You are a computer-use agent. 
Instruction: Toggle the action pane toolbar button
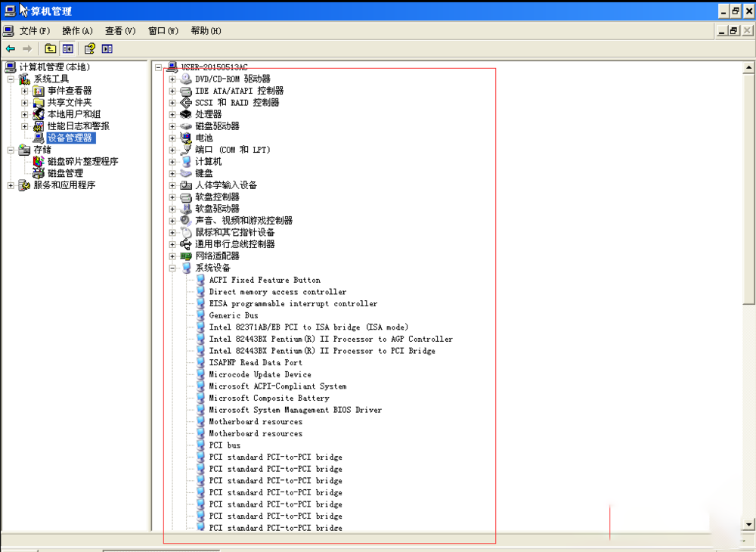click(105, 48)
